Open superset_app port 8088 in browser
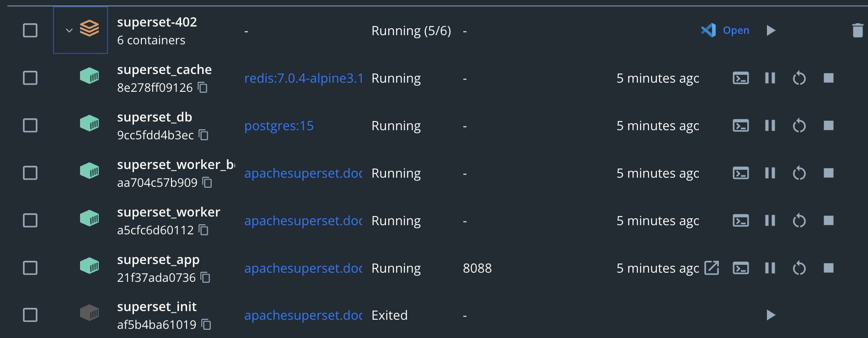 pyautogui.click(x=712, y=268)
